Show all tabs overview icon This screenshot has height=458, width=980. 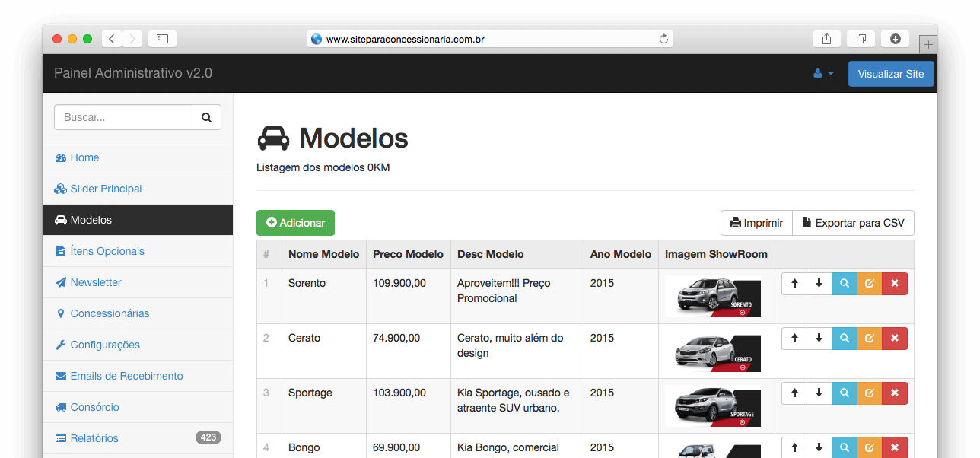pyautogui.click(x=861, y=39)
